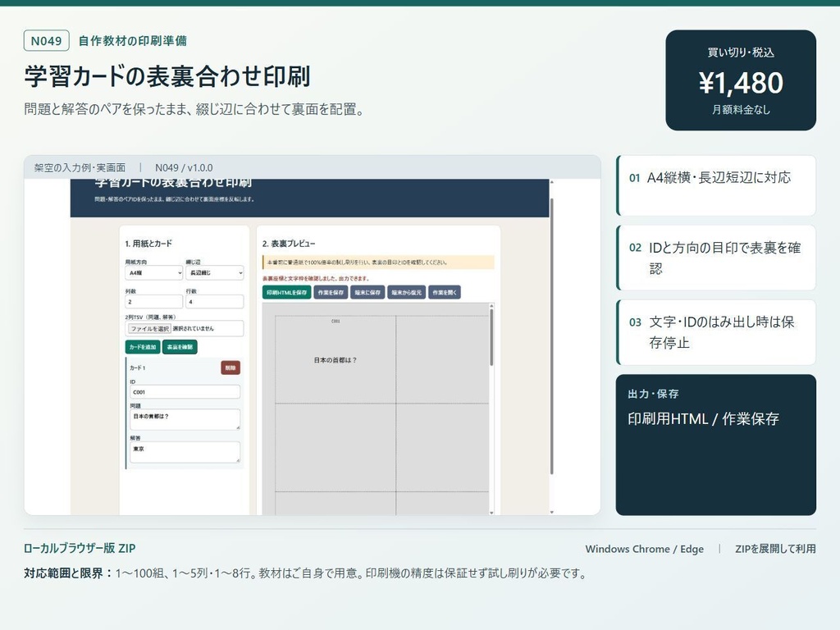Click the app window vertical scrollbar
Viewport: 840px width, 630px height.
(x=552, y=336)
